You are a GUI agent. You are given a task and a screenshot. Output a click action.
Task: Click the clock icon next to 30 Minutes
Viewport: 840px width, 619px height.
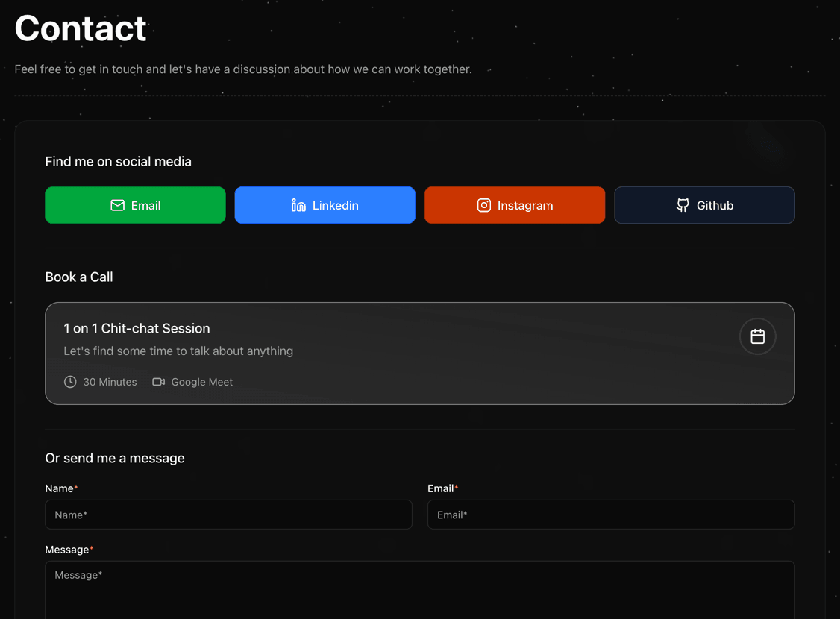(x=69, y=381)
